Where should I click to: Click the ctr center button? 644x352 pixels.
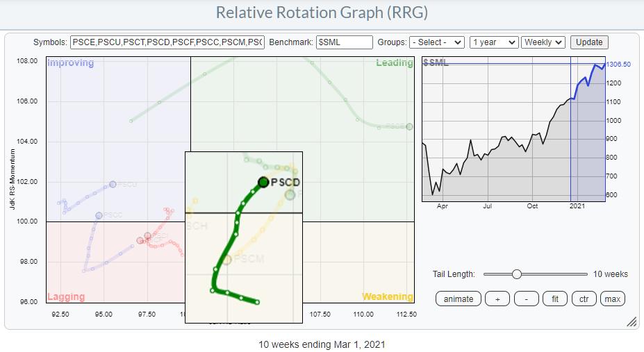point(584,299)
